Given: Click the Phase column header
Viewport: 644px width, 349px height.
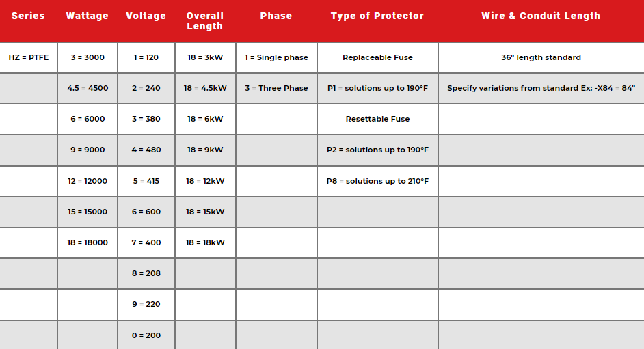Looking at the screenshot, I should tap(276, 16).
